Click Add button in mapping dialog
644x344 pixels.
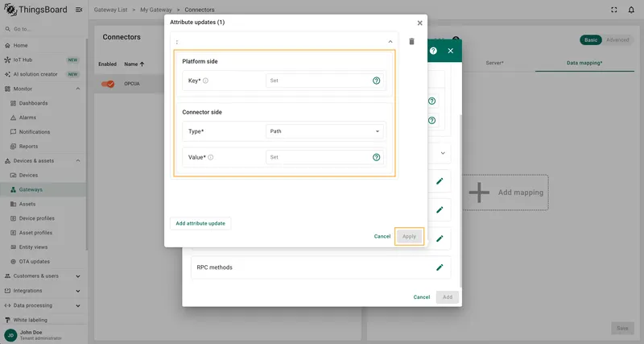448,296
